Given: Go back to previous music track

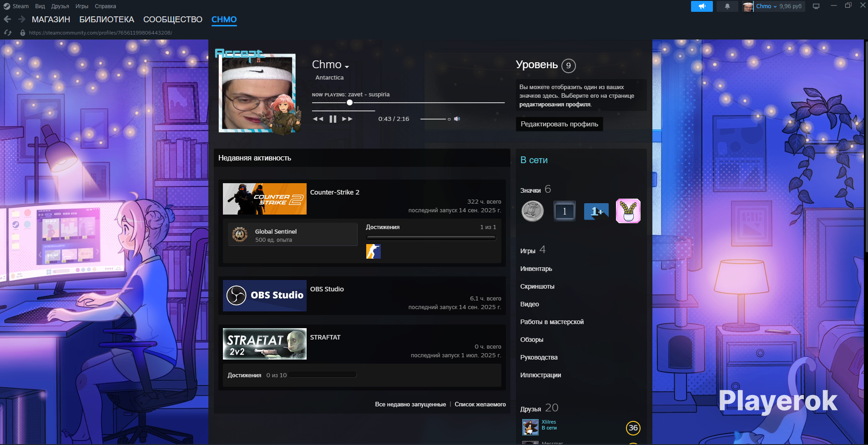Looking at the screenshot, I should coord(318,119).
